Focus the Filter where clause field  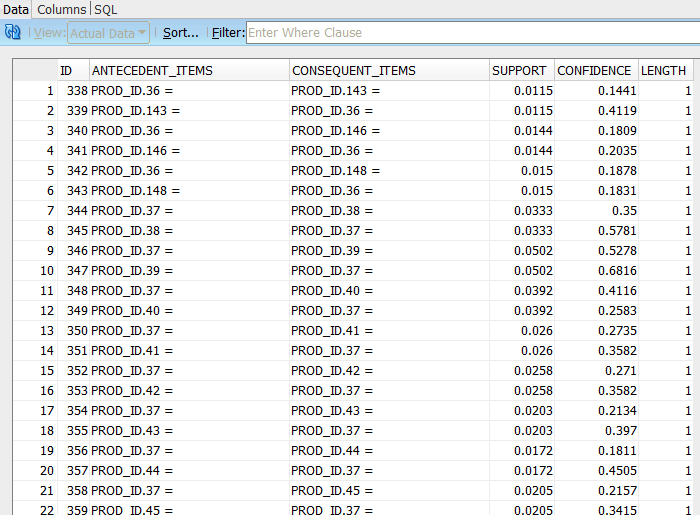coord(473,33)
